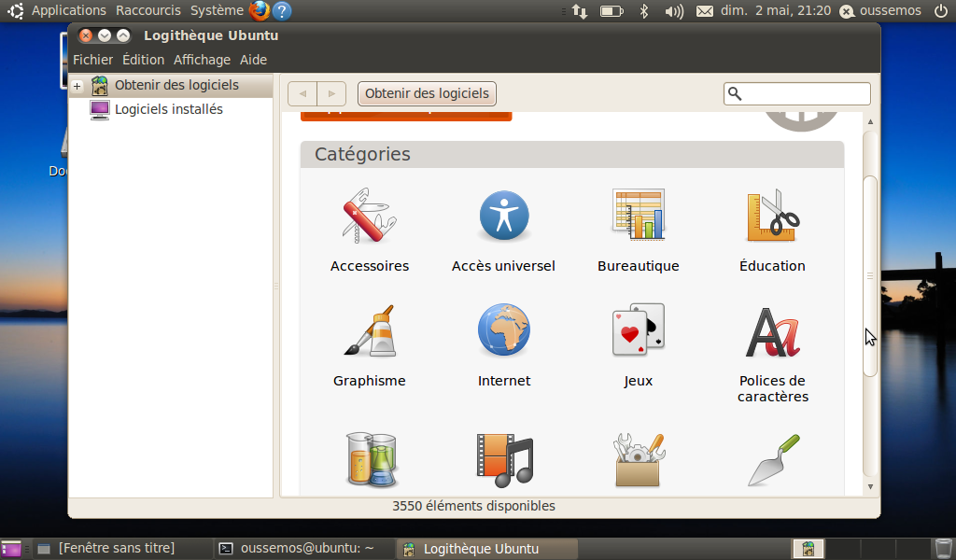Launch Firefox from the top panel
Screen dimensions: 956x560
tap(260, 11)
